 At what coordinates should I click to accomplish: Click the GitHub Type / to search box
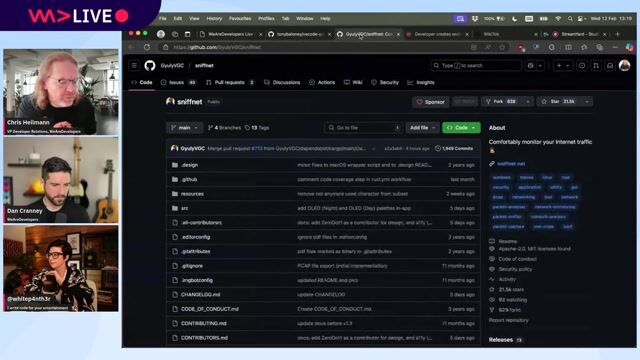[x=476, y=66]
